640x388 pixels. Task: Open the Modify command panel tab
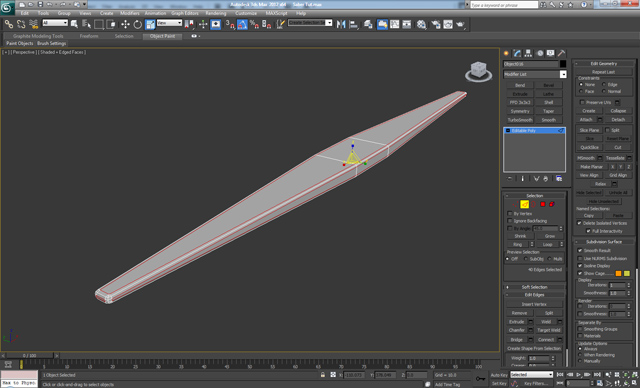click(x=518, y=53)
